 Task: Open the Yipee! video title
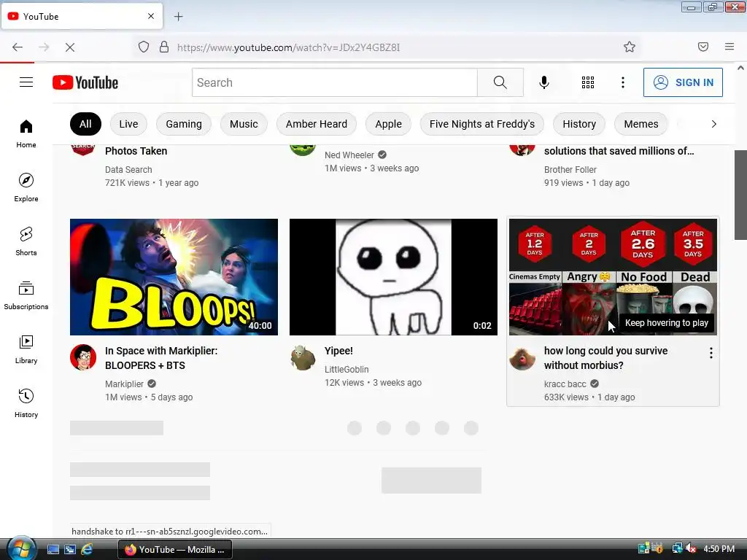338,351
